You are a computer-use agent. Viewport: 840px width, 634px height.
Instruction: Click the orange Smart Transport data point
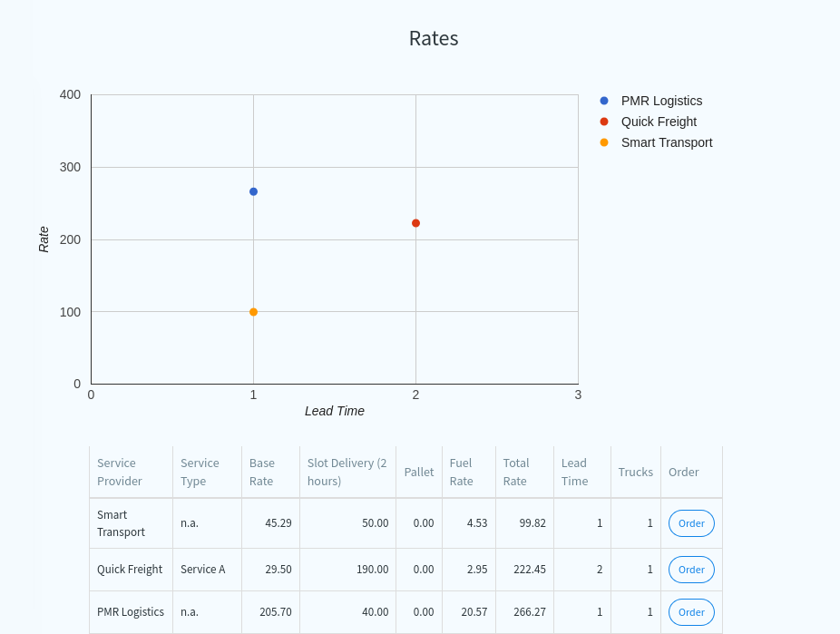click(x=253, y=312)
